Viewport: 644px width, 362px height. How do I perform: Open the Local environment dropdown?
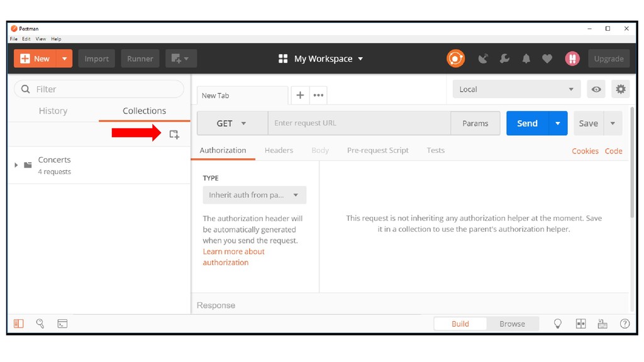516,89
